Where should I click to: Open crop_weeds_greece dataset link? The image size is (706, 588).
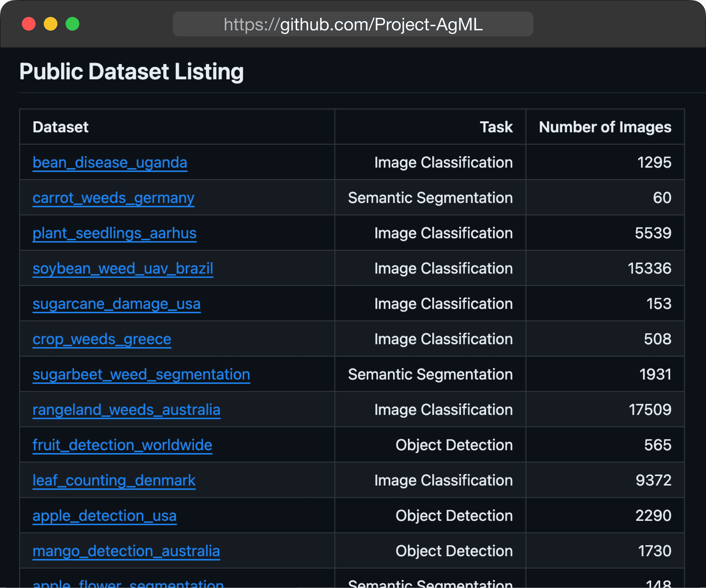102,339
